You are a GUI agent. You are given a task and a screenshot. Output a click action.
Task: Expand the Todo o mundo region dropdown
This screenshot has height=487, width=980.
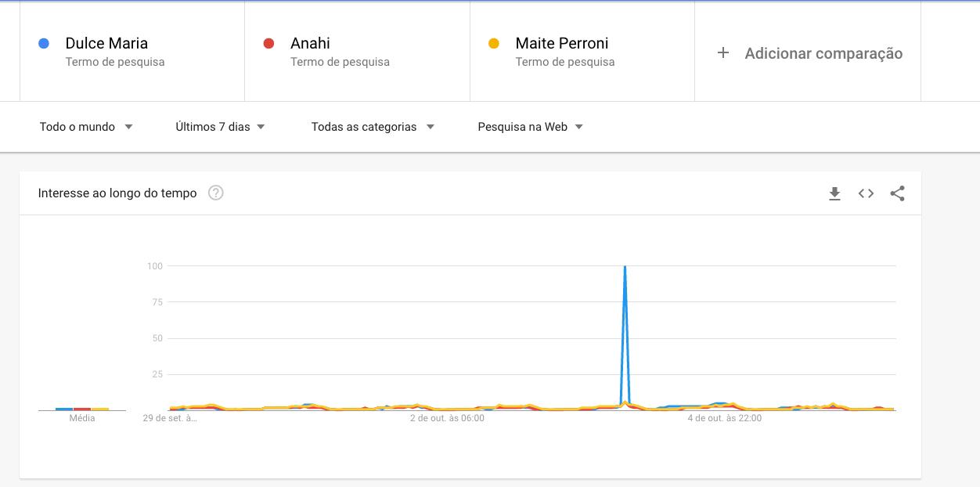click(x=86, y=127)
